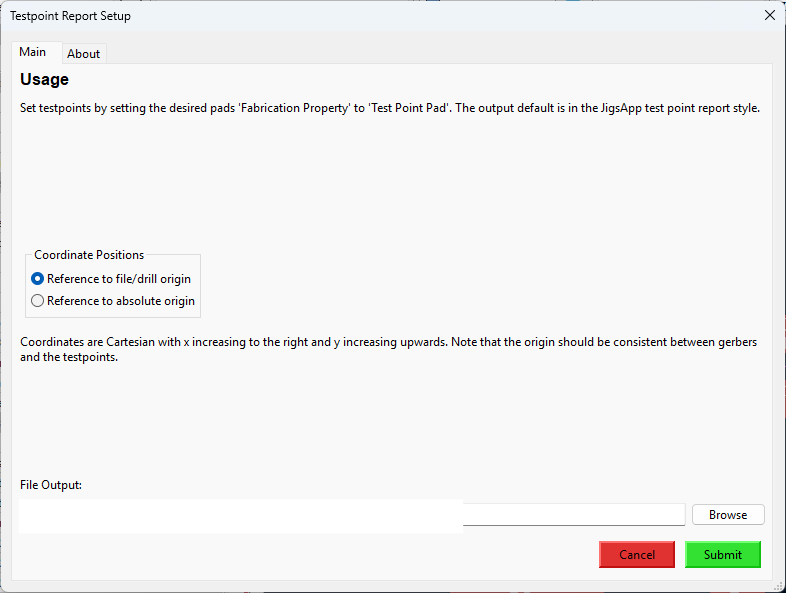This screenshot has height=593, width=786.
Task: Close the Testpoint Report Setup dialog
Action: pyautogui.click(x=769, y=15)
